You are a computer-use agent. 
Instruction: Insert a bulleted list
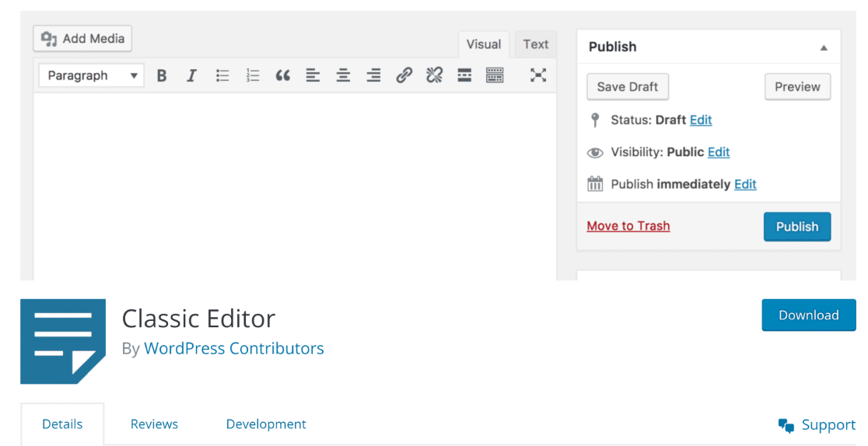pyautogui.click(x=222, y=75)
